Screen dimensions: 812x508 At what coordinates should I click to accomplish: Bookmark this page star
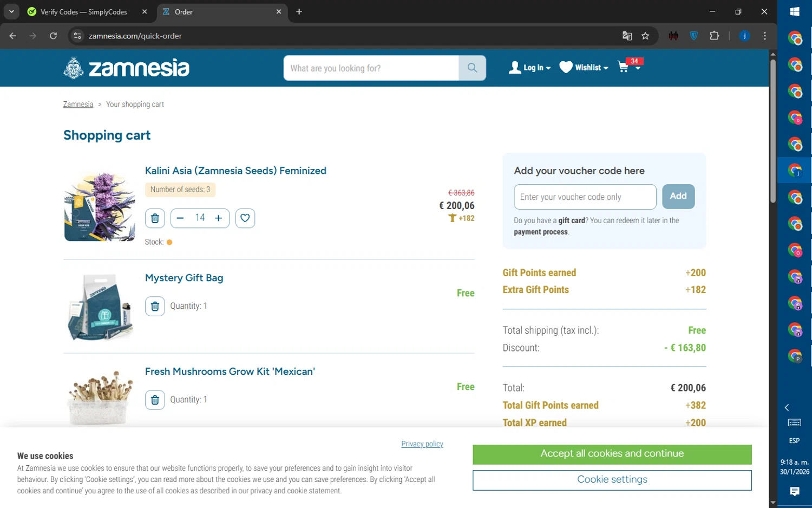click(x=645, y=36)
